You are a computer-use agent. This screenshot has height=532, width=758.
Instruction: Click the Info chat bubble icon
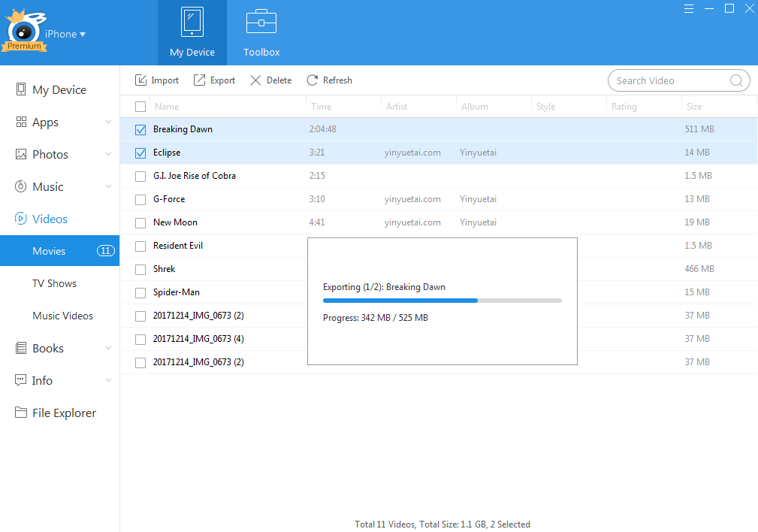[x=21, y=380]
